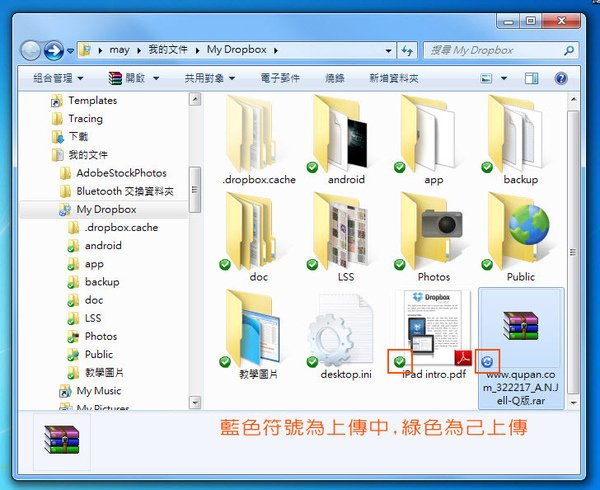Click the 我的文件 breadcrumb segment
600x490 pixels.
[168, 50]
